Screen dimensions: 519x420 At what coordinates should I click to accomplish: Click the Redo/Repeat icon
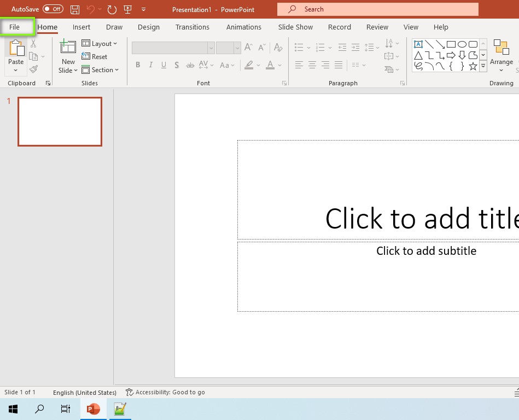pos(112,10)
